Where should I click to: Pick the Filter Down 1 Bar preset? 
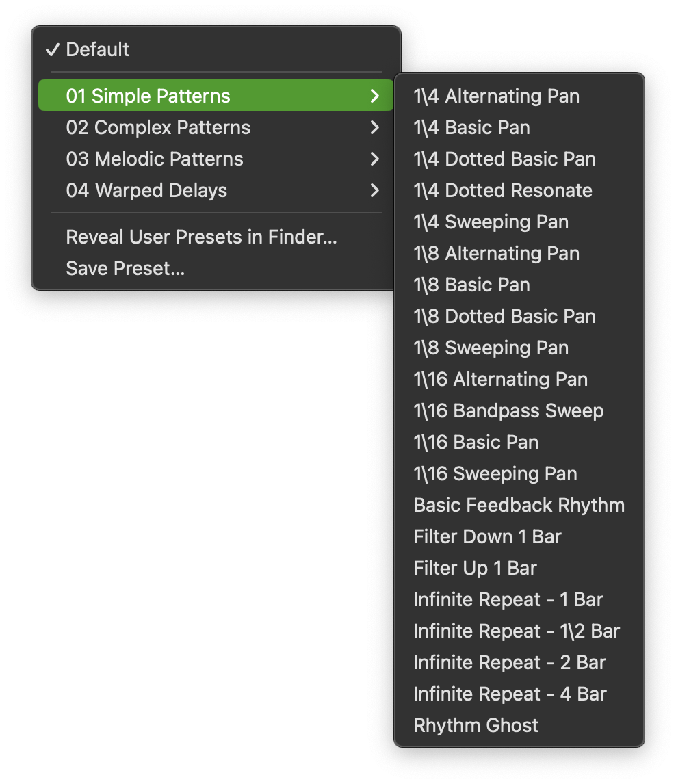[x=519, y=537]
